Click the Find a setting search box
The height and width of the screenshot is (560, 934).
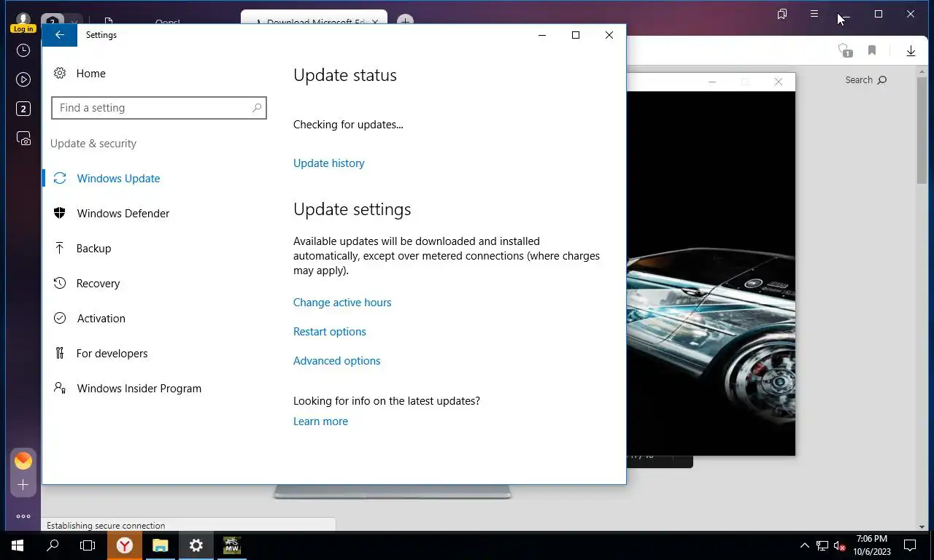(159, 108)
